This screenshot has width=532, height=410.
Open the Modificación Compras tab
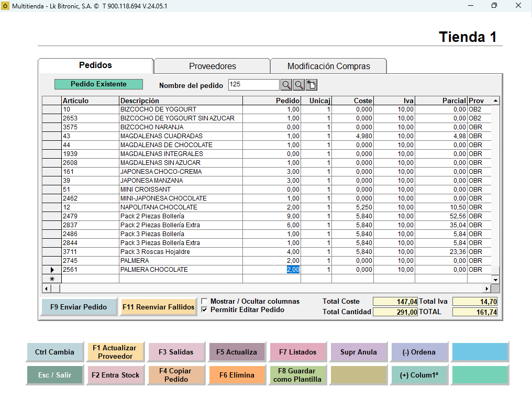[x=328, y=66]
